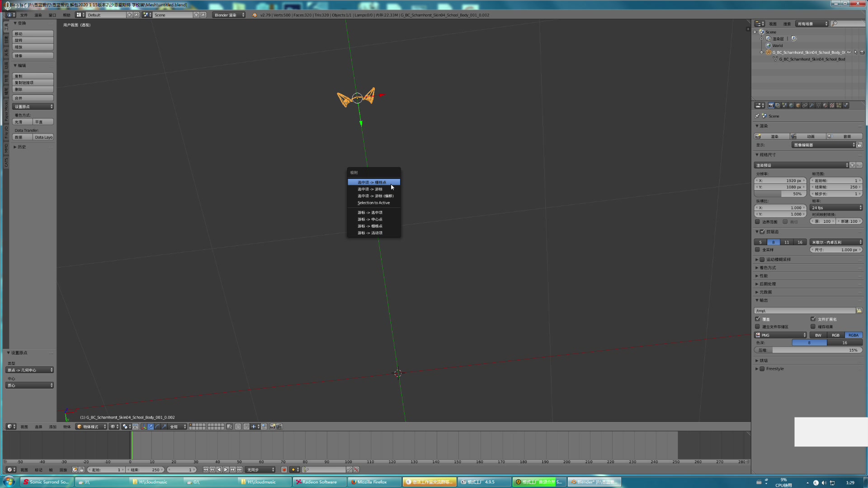Open the 图像编辑器 display dropdown
The width and height of the screenshot is (868, 488).
824,145
